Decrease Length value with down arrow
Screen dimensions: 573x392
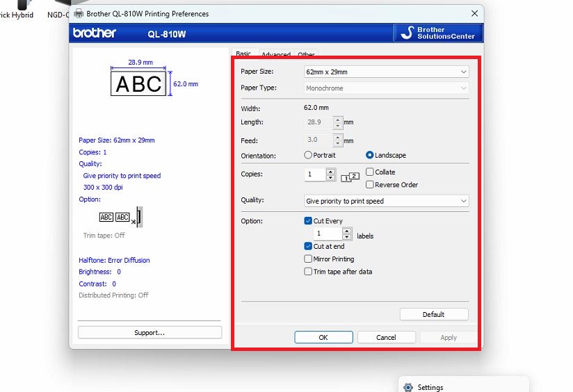[338, 126]
